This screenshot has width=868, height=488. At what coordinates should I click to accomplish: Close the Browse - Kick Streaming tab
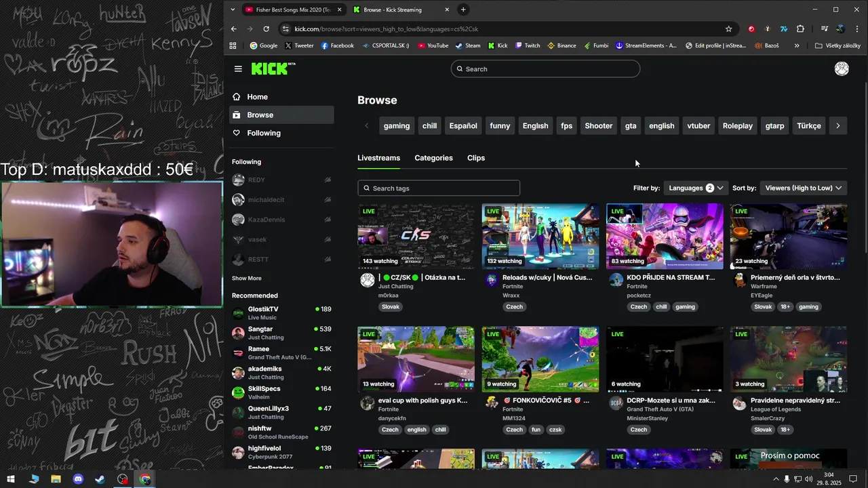coord(447,9)
